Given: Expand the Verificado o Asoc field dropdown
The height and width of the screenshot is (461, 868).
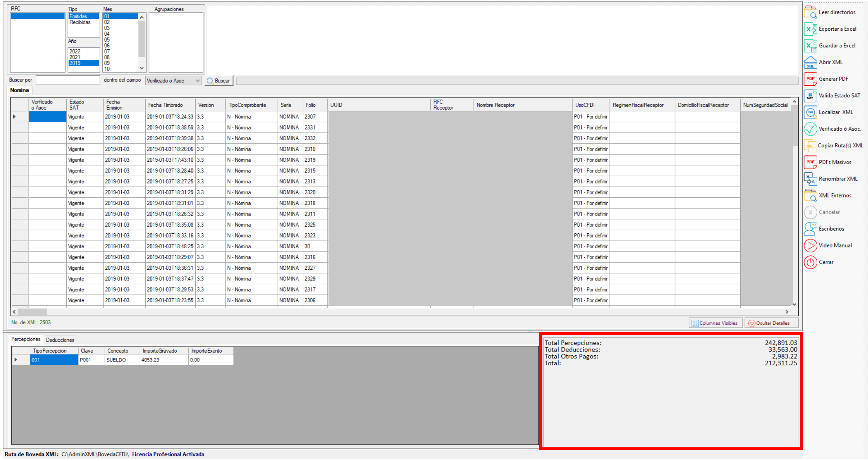Looking at the screenshot, I should point(197,81).
